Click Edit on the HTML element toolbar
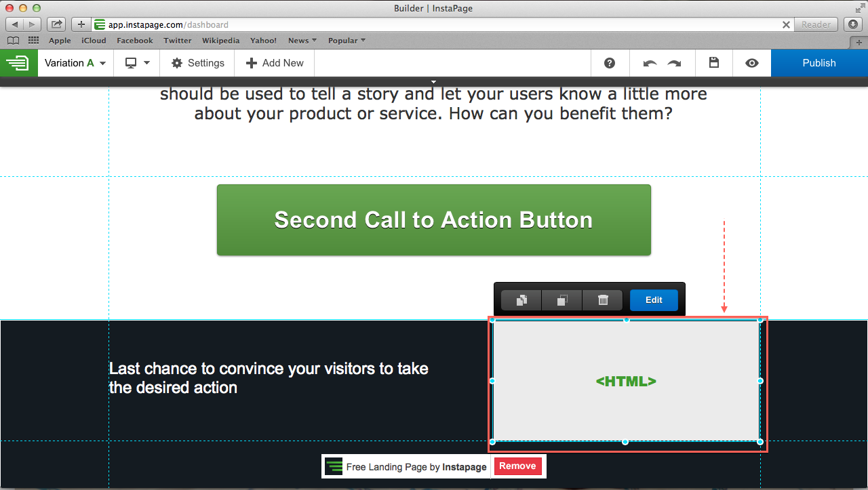The image size is (868, 490). (654, 300)
